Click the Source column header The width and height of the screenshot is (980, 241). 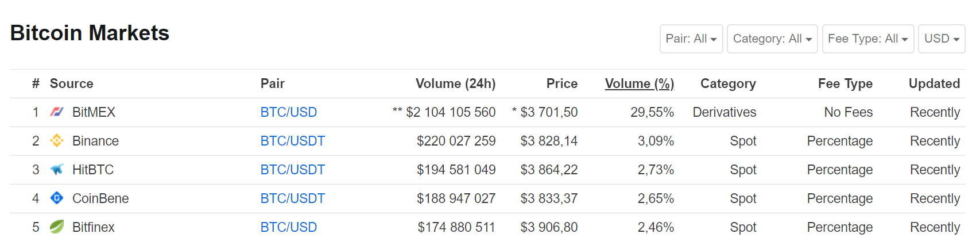click(x=71, y=83)
